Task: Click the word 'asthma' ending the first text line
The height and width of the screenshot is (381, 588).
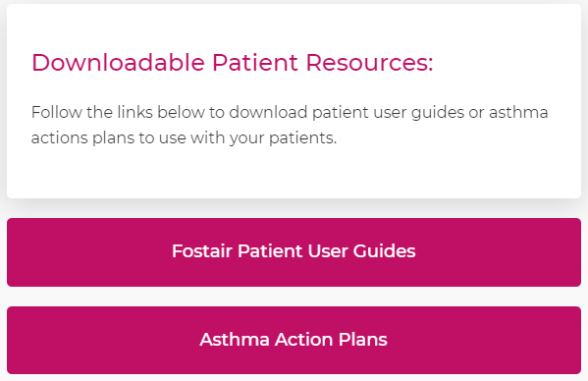Action: tap(518, 112)
